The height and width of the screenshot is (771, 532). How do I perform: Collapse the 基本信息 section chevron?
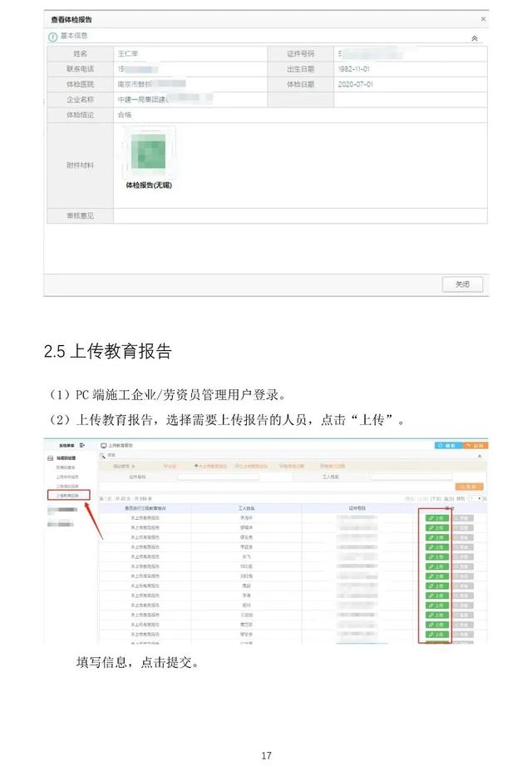(475, 38)
